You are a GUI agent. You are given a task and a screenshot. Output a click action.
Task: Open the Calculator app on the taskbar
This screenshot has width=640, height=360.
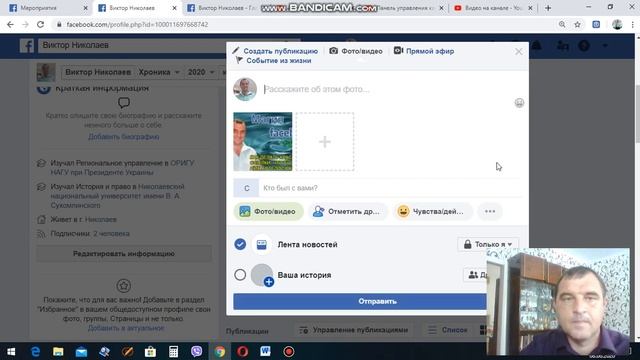(173, 351)
